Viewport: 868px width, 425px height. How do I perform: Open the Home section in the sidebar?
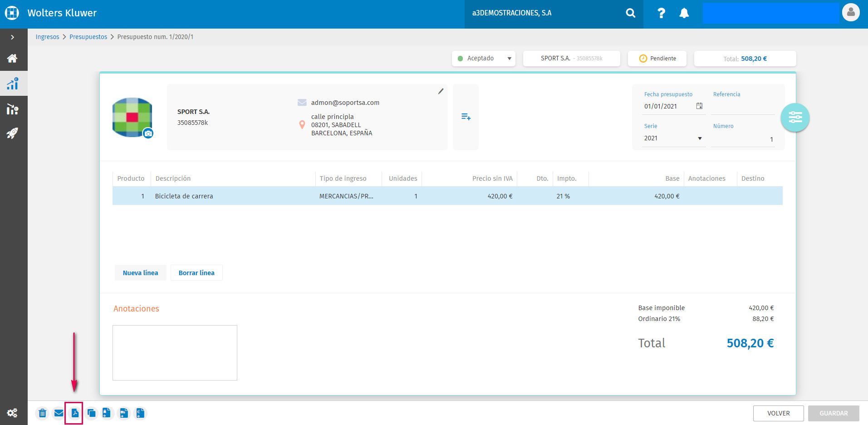12,58
